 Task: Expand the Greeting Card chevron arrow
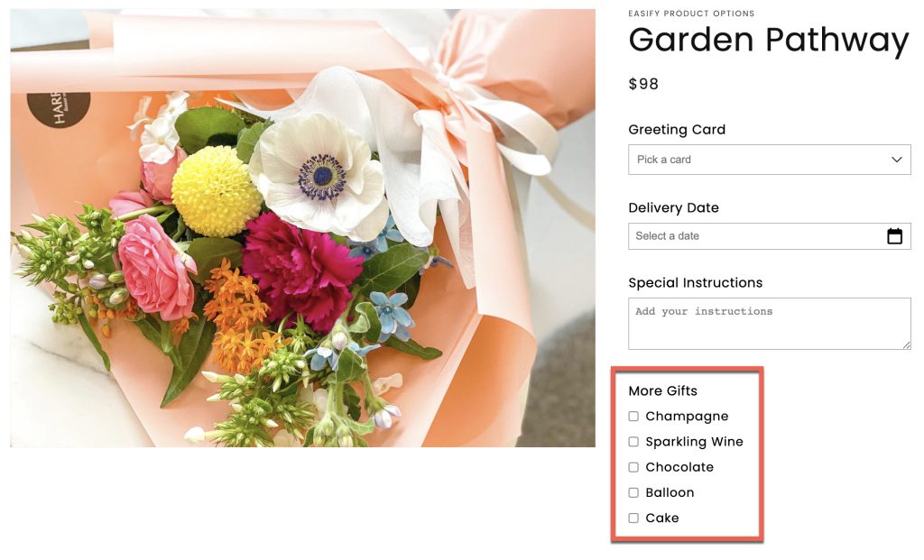point(896,160)
